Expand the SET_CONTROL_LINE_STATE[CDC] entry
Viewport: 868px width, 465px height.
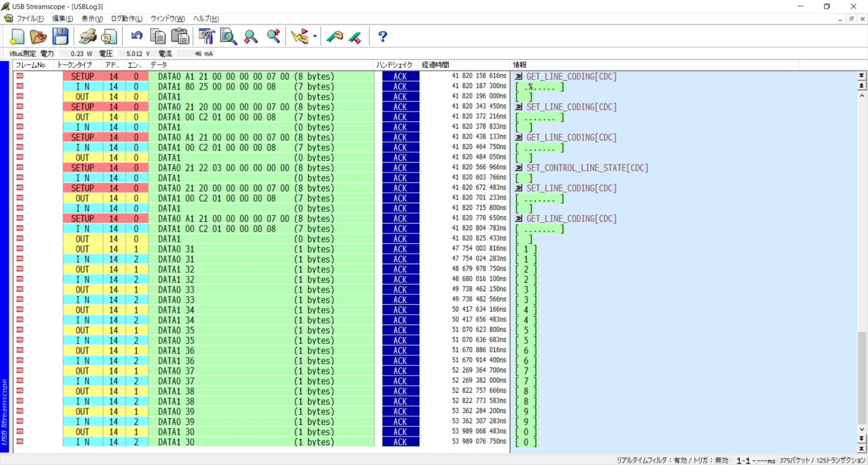(x=519, y=167)
